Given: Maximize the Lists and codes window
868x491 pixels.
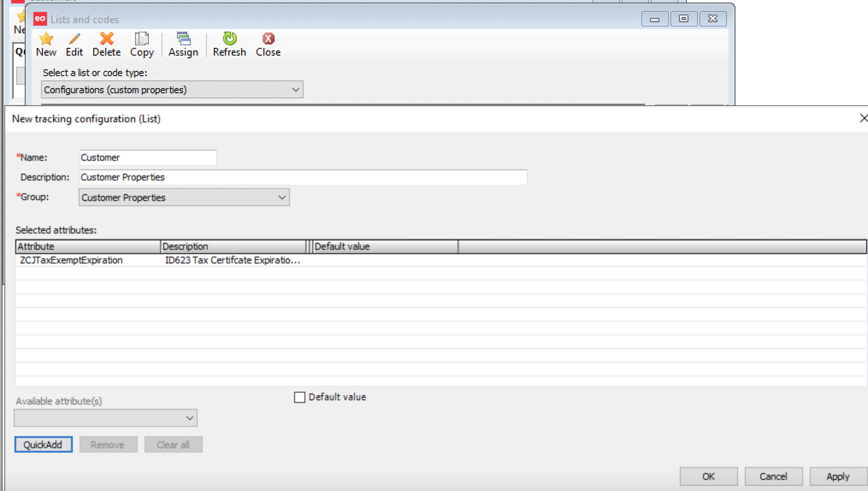Looking at the screenshot, I should coord(684,19).
